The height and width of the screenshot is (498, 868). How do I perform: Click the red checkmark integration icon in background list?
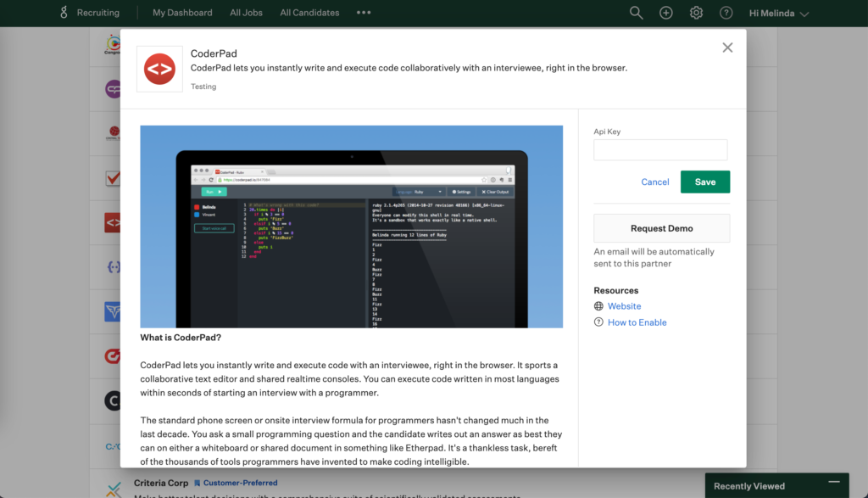[113, 178]
